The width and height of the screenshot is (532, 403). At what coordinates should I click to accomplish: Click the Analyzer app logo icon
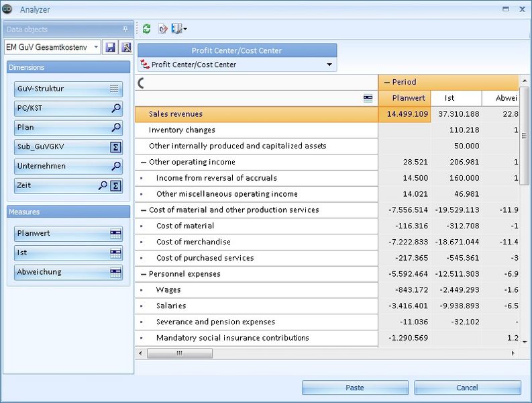click(7, 9)
